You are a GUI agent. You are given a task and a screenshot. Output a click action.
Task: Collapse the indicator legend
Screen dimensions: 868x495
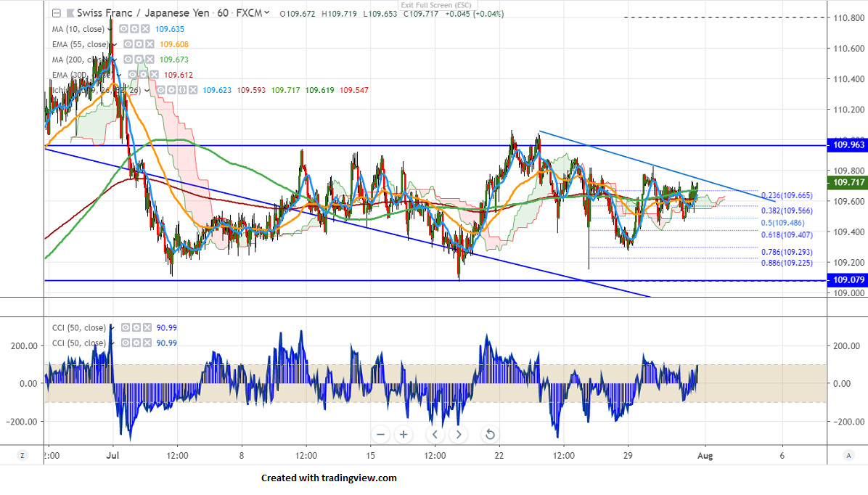(x=57, y=13)
